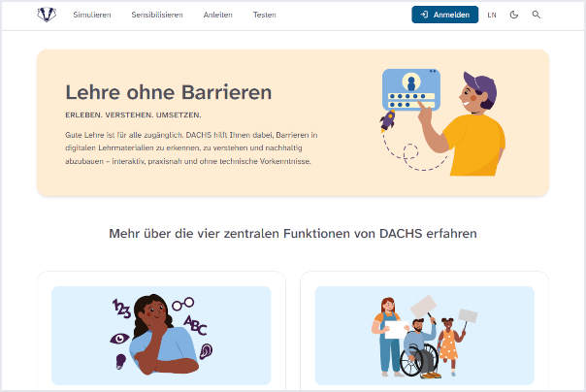Open the thinking woman card image
This screenshot has height=392, width=586.
click(x=161, y=335)
